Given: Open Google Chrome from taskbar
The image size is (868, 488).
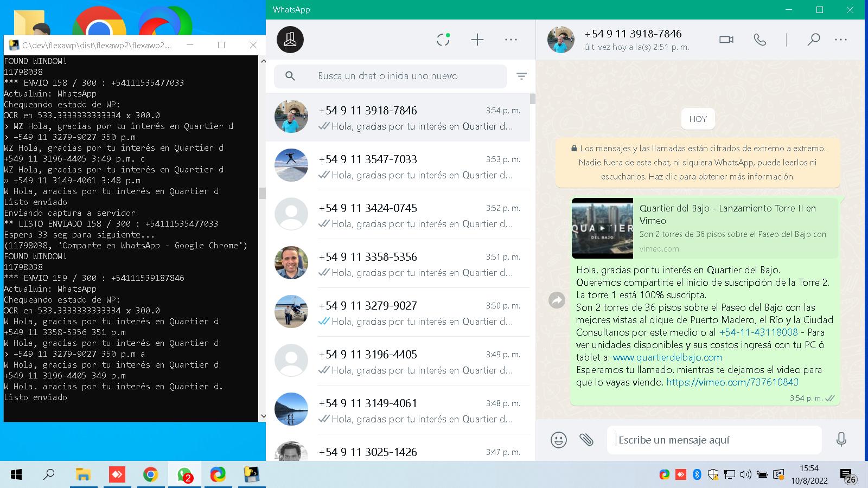Looking at the screenshot, I should [150, 475].
